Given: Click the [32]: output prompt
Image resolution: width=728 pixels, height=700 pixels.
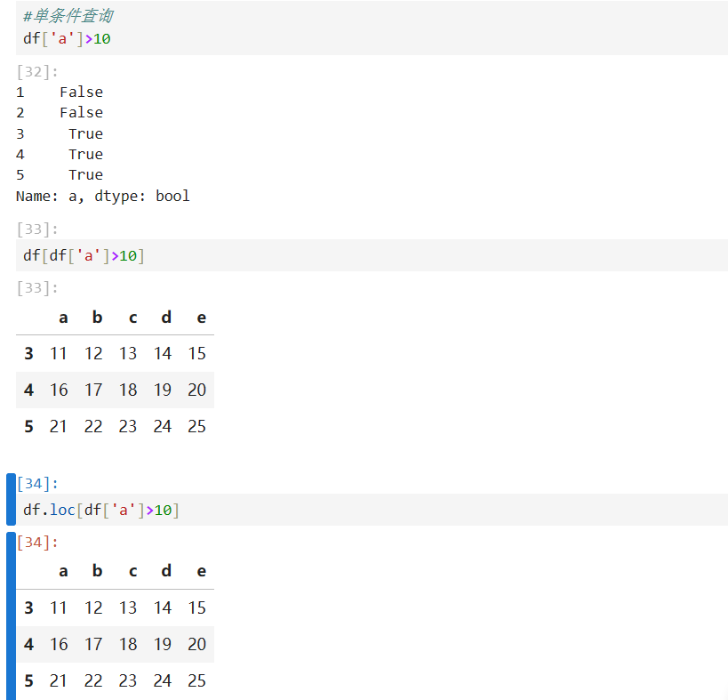Looking at the screenshot, I should 37,72.
